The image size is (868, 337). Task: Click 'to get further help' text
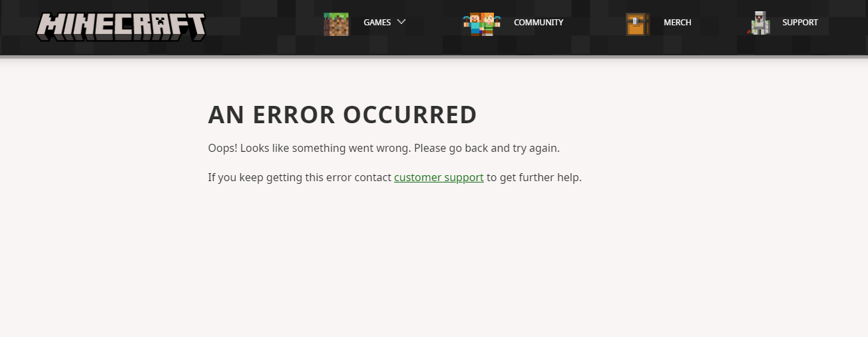pyautogui.click(x=534, y=178)
